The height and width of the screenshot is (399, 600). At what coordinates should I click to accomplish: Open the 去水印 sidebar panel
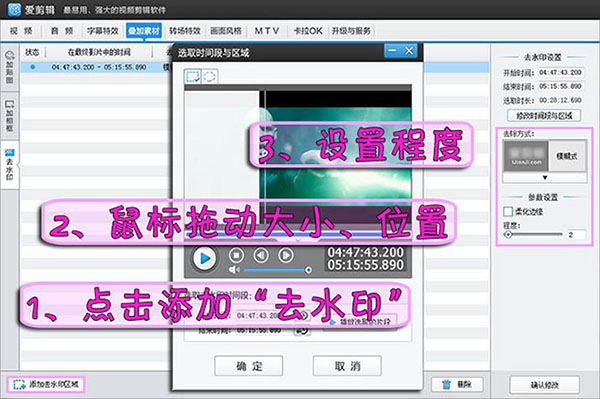tap(10, 165)
